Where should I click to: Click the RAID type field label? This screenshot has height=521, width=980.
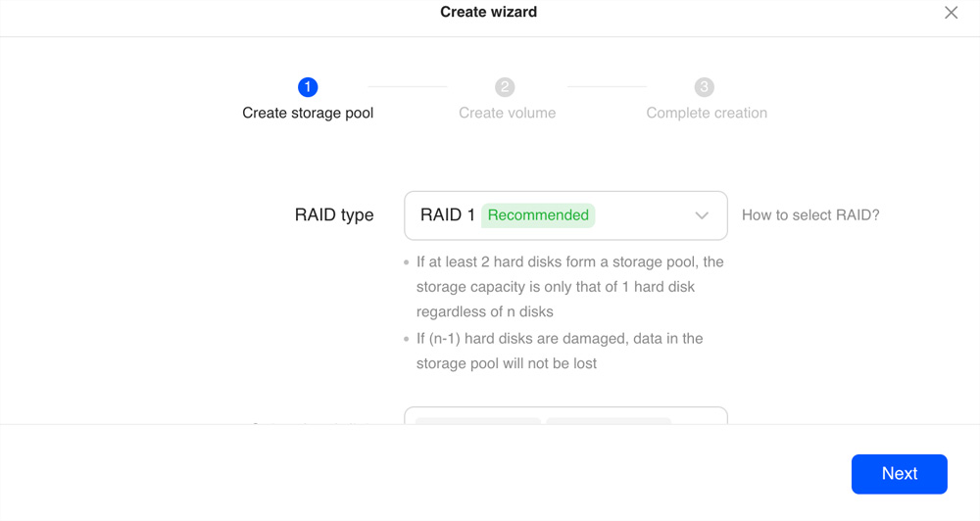pos(334,214)
